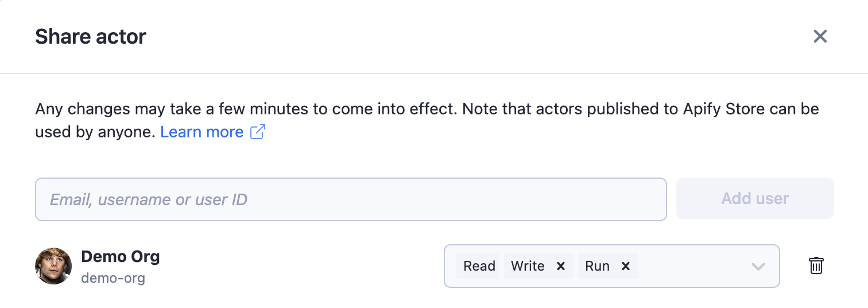Click the Write permission tag label
The width and height of the screenshot is (868, 308).
[x=528, y=266]
